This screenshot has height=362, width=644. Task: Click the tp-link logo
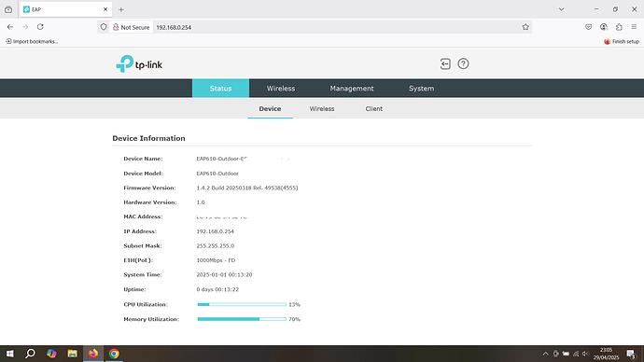click(x=139, y=64)
